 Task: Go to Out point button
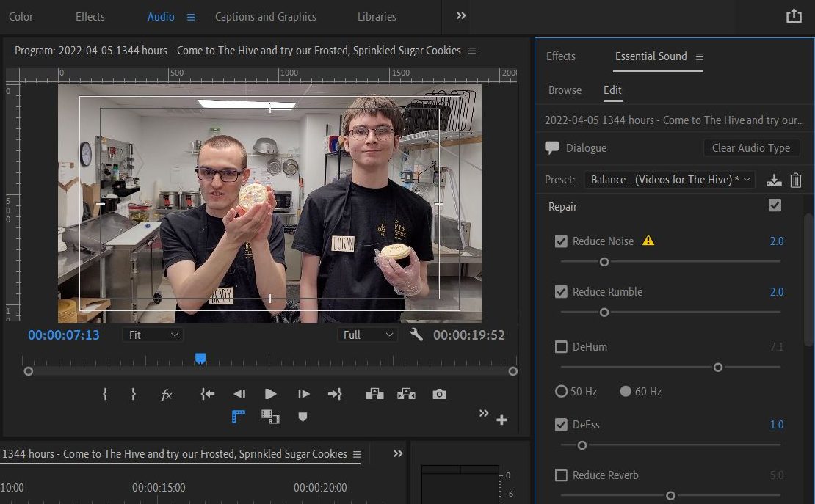335,395
